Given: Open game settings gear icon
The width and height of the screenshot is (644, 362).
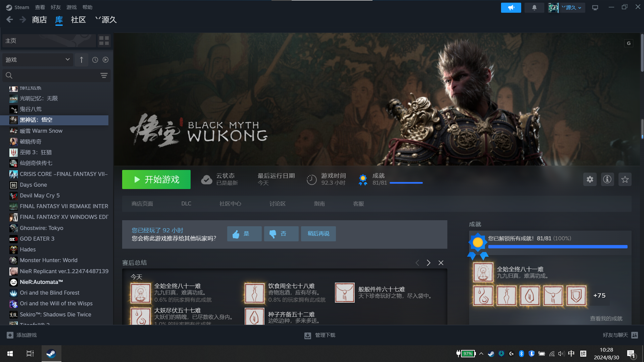Looking at the screenshot, I should tap(590, 179).
